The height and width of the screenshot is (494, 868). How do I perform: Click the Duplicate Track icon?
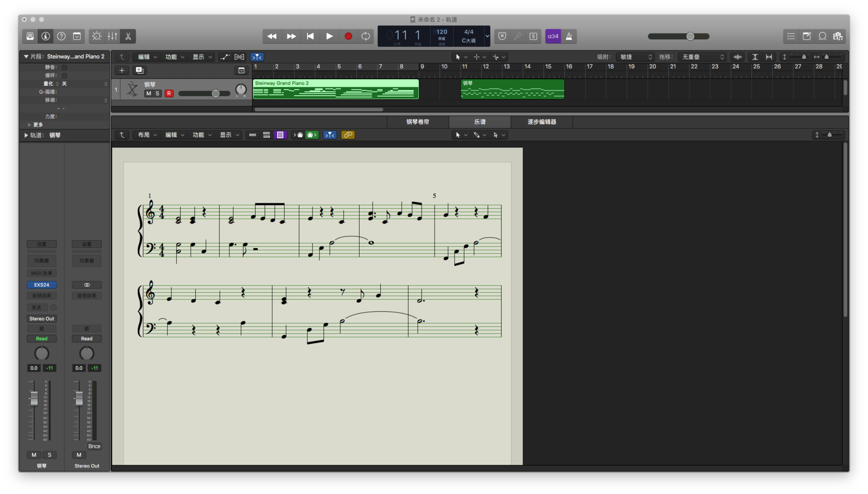click(x=139, y=70)
